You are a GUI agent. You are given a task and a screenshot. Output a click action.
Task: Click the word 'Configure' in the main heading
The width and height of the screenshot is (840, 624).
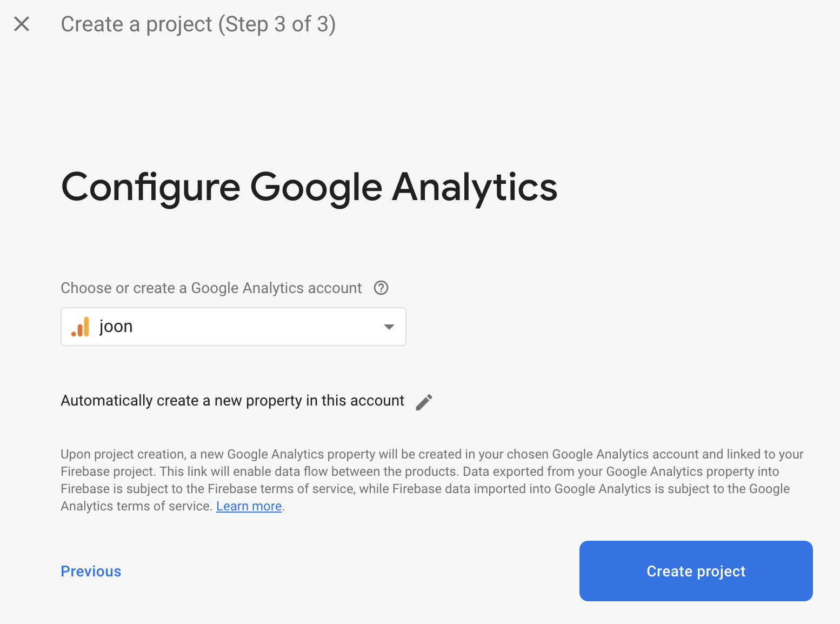(151, 187)
